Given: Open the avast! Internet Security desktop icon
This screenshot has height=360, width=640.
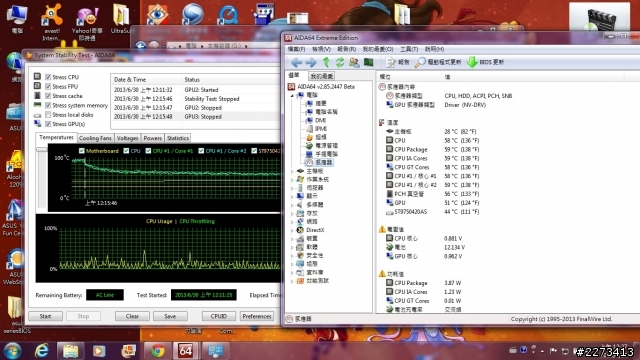Looking at the screenshot, I should click(51, 22).
